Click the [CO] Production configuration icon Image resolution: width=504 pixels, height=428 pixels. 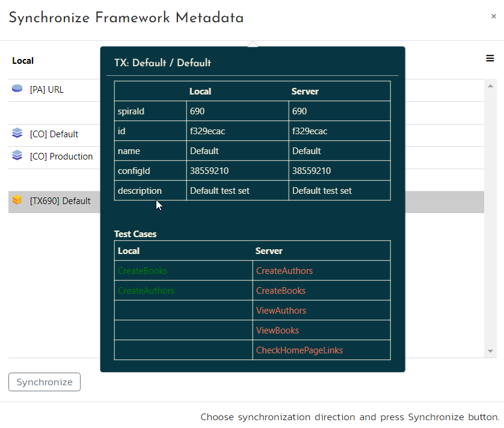(x=17, y=156)
